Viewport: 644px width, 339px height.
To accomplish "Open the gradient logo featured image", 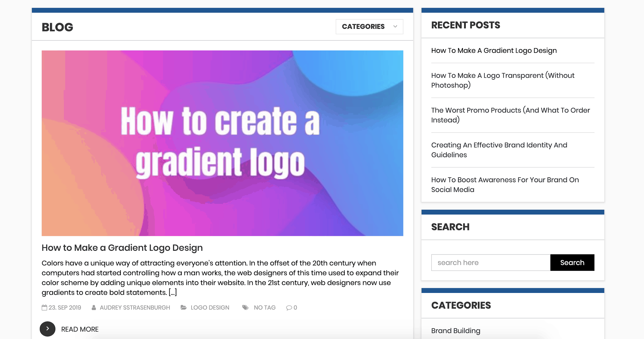I will pos(222,143).
